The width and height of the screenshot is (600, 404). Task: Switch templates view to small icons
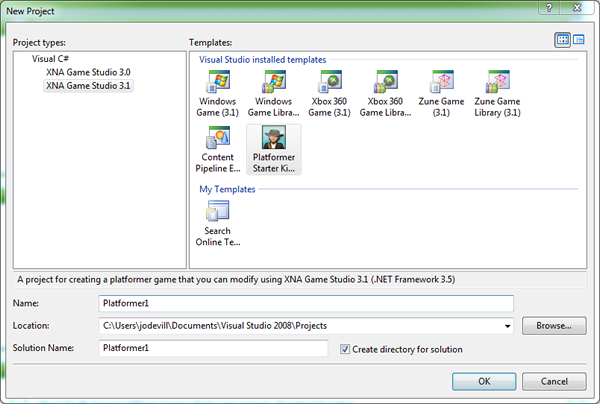579,39
